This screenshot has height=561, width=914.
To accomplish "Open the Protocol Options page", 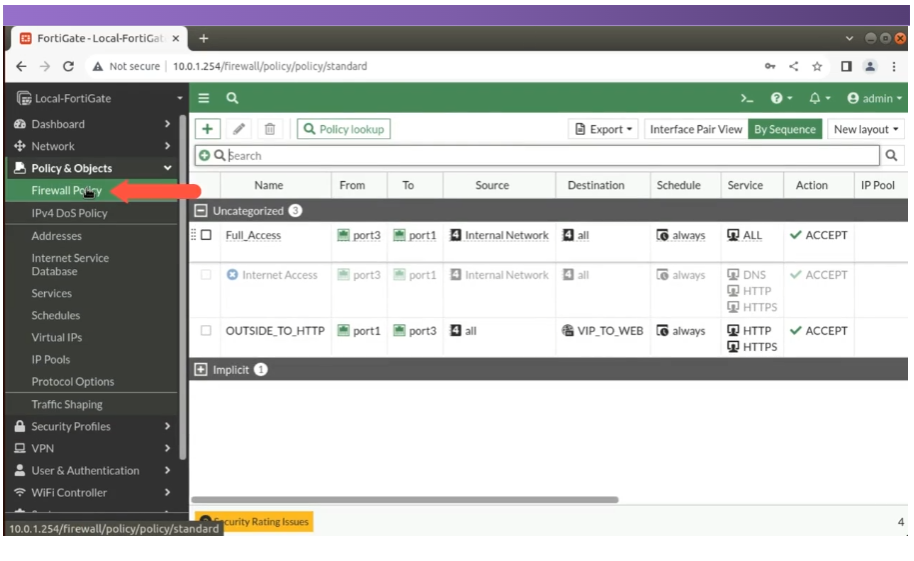I will point(73,381).
